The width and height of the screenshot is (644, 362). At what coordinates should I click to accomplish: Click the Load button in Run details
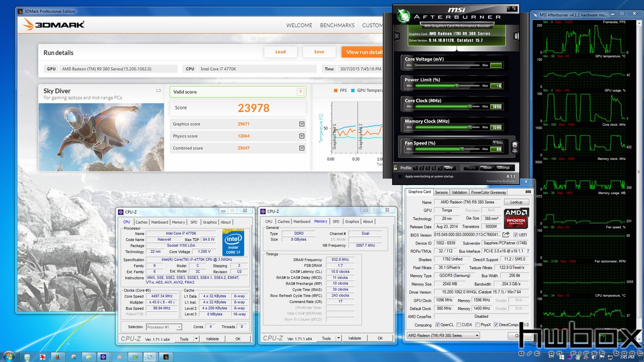pos(280,52)
